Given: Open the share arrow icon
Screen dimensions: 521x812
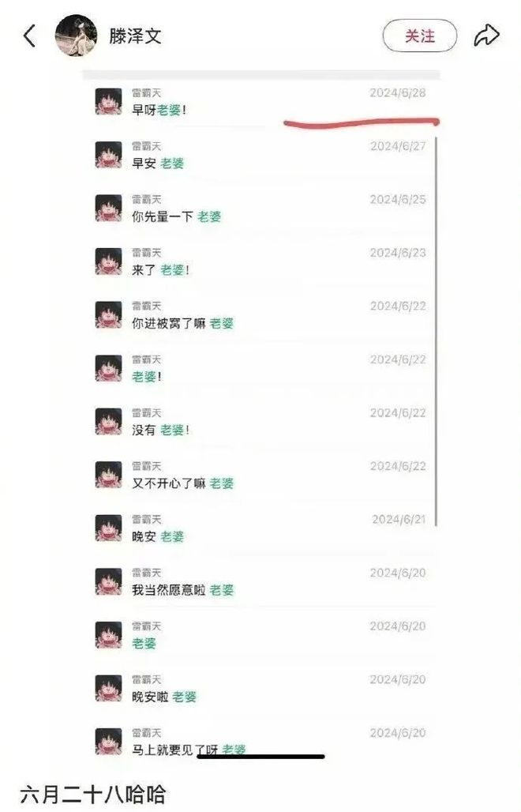Looking at the screenshot, I should click(486, 36).
